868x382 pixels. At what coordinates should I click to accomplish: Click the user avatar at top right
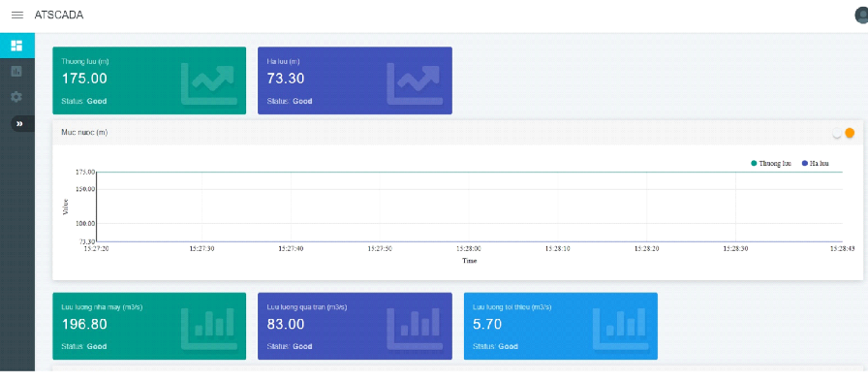point(861,16)
